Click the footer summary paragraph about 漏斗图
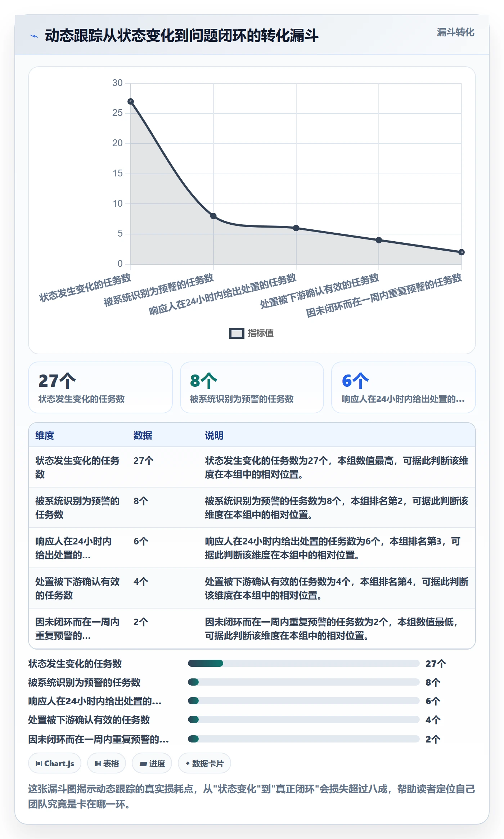504x839 pixels. (x=252, y=797)
